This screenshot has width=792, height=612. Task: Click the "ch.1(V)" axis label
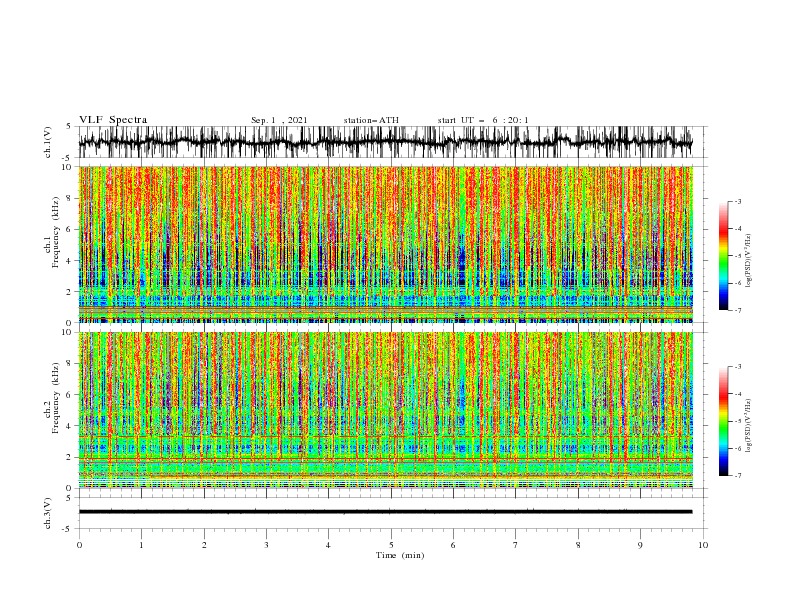tap(48, 142)
